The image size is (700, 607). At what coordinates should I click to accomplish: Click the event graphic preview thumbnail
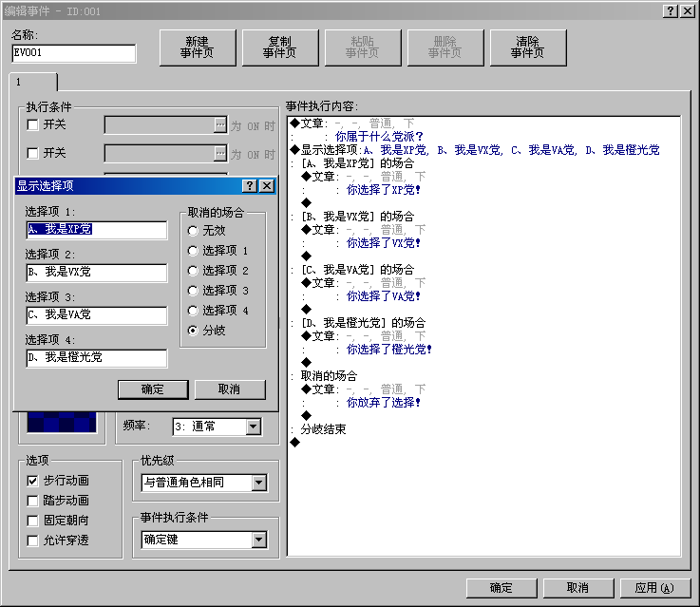click(x=62, y=422)
